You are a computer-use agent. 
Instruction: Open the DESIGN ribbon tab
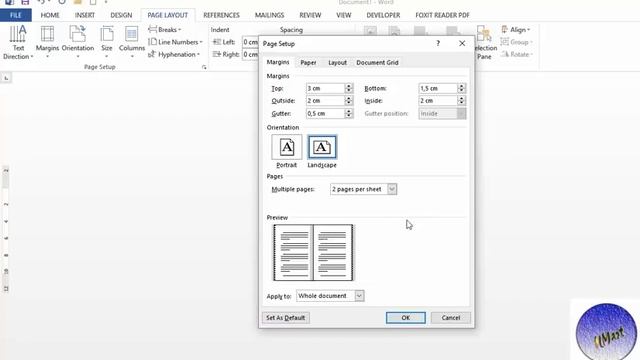click(121, 15)
